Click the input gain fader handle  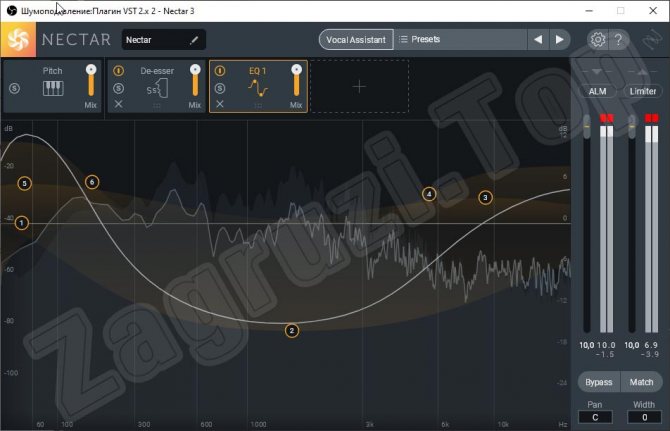point(587,126)
